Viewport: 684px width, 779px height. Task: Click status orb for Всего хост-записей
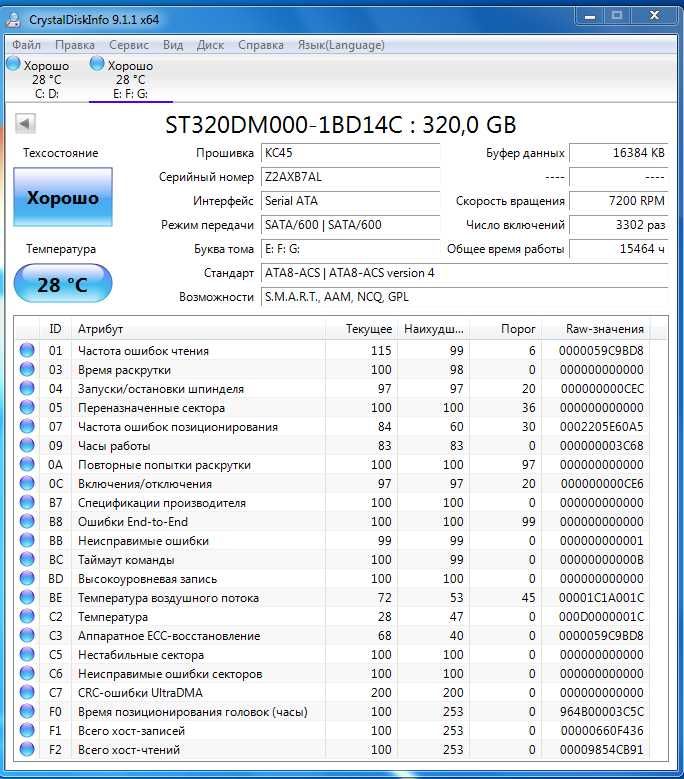click(27, 730)
